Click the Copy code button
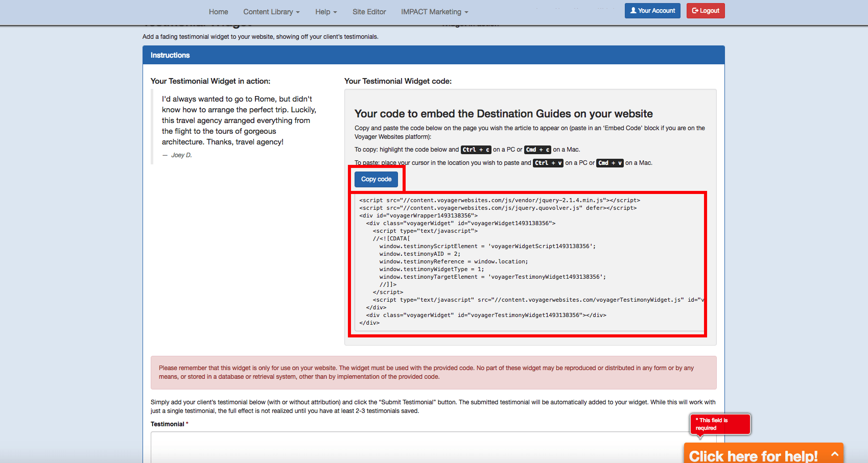The width and height of the screenshot is (868, 463). pyautogui.click(x=376, y=179)
